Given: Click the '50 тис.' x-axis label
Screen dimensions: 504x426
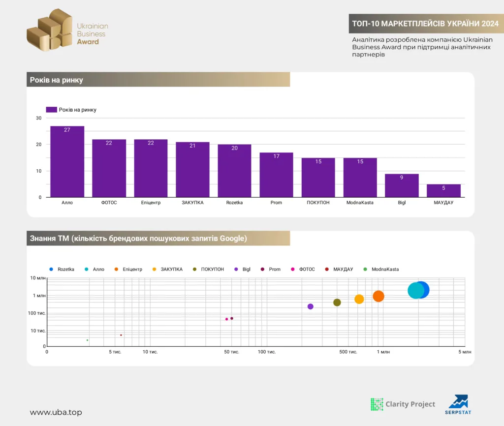Looking at the screenshot, I should [231, 352].
